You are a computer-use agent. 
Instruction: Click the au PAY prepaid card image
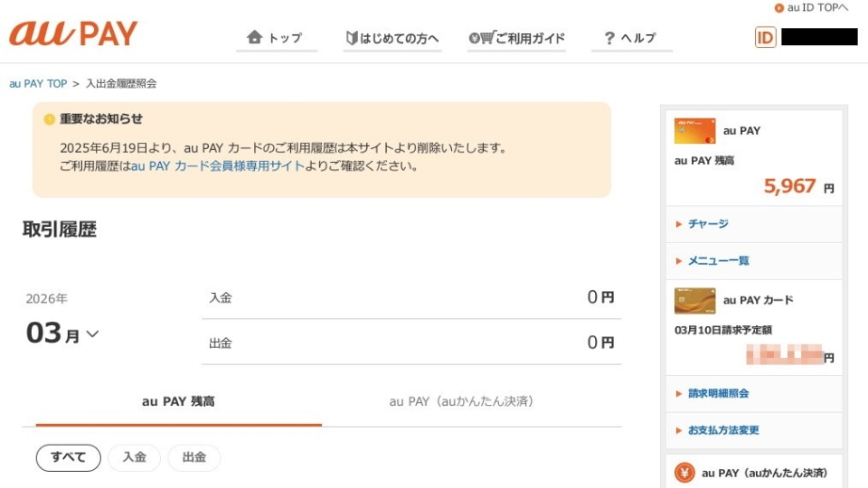coord(694,131)
